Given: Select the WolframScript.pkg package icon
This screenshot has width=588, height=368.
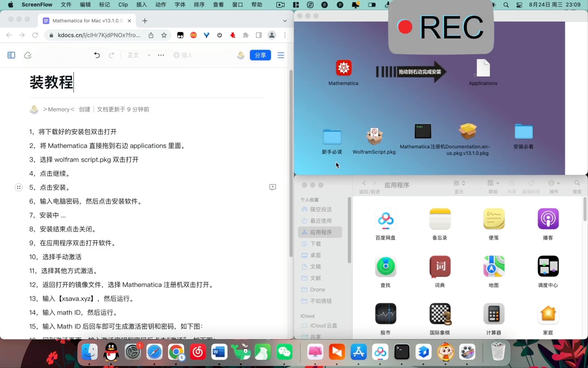Looking at the screenshot, I should tap(374, 137).
